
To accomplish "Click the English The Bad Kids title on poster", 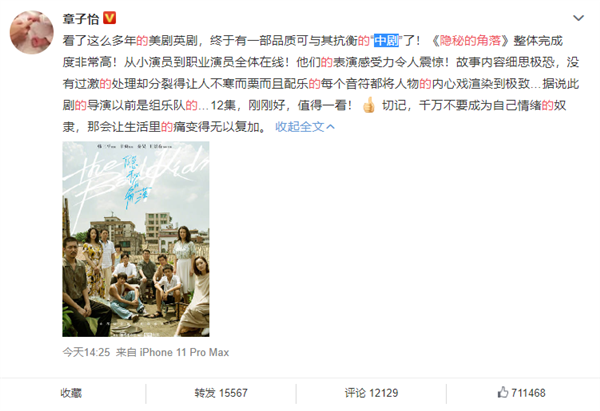I will pos(136,174).
